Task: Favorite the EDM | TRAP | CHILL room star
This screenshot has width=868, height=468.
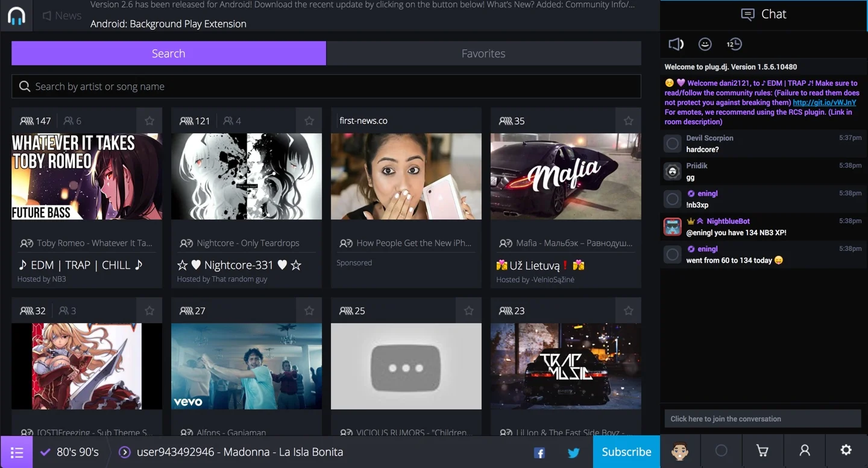Action: [149, 121]
